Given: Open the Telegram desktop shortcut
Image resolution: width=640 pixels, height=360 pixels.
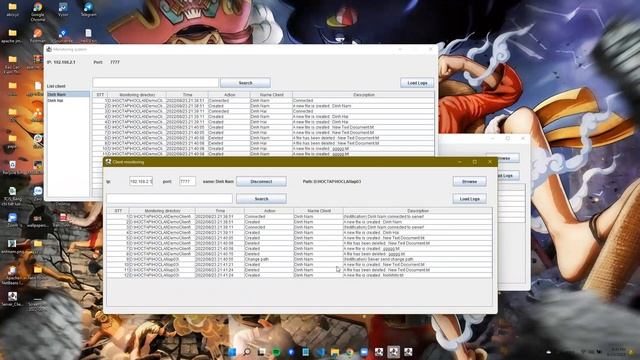Looking at the screenshot, I should (x=88, y=10).
